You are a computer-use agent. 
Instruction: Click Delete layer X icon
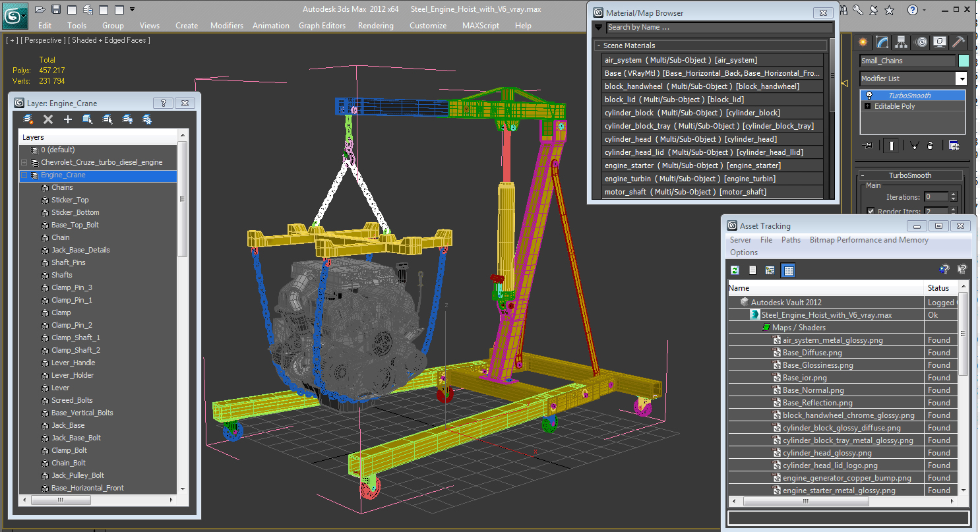pos(48,119)
